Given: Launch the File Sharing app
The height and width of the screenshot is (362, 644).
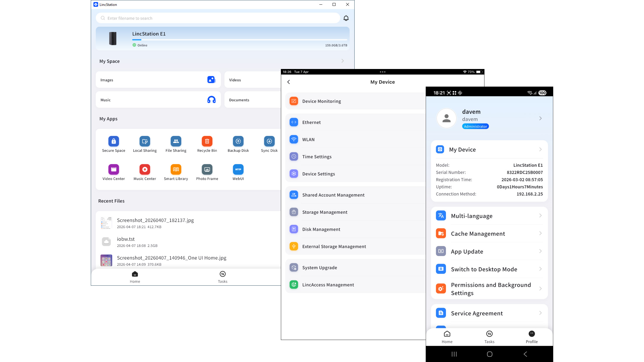Looking at the screenshot, I should (176, 144).
